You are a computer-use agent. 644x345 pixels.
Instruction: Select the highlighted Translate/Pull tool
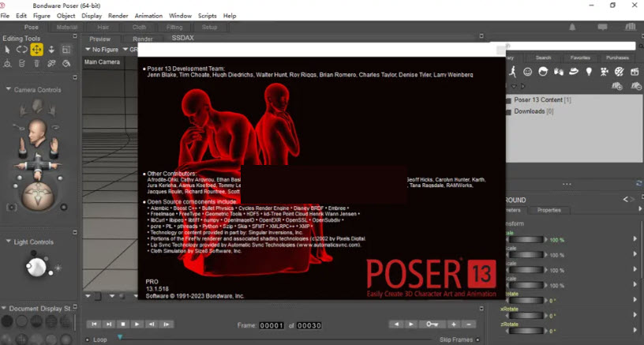pyautogui.click(x=36, y=50)
